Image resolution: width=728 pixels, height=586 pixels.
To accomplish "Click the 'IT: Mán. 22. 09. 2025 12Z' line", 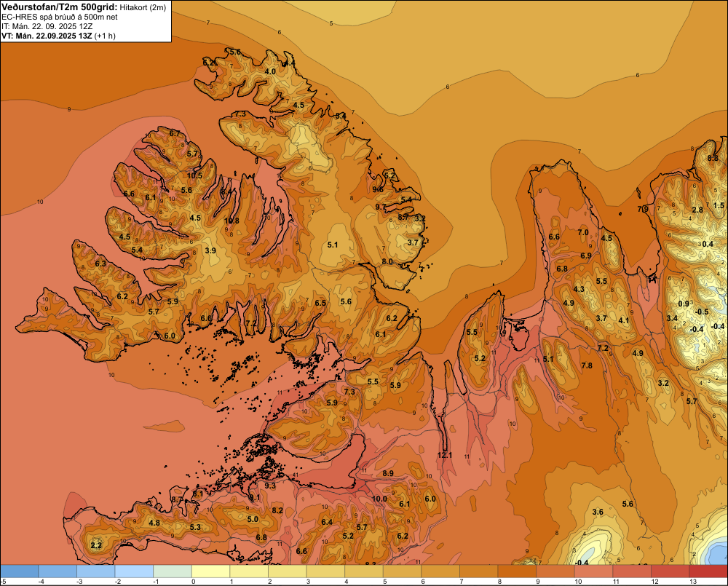I will pos(47,26).
